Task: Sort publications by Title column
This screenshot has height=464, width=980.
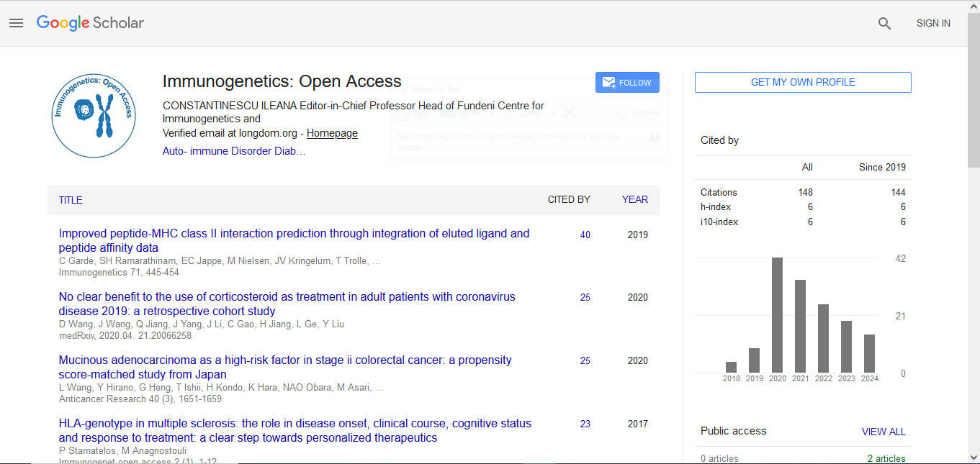Action: [71, 200]
